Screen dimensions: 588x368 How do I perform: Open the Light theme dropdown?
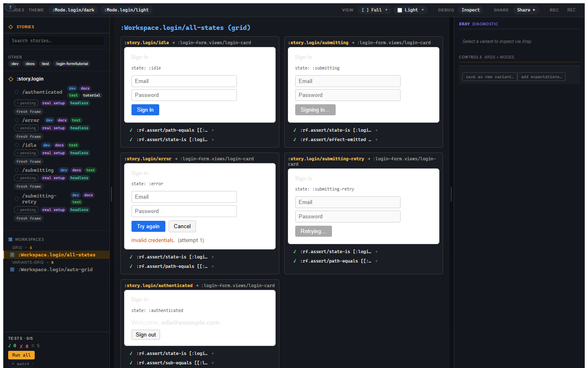[x=411, y=10]
